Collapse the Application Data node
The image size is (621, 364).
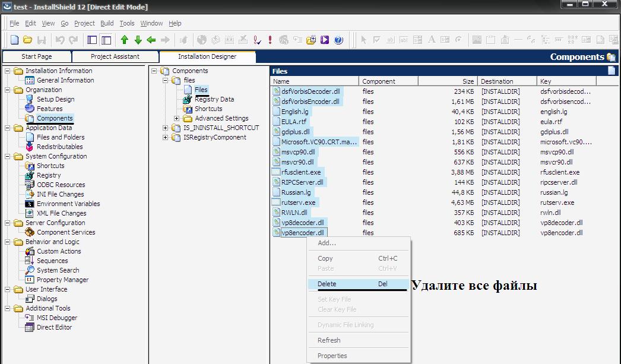[8, 128]
